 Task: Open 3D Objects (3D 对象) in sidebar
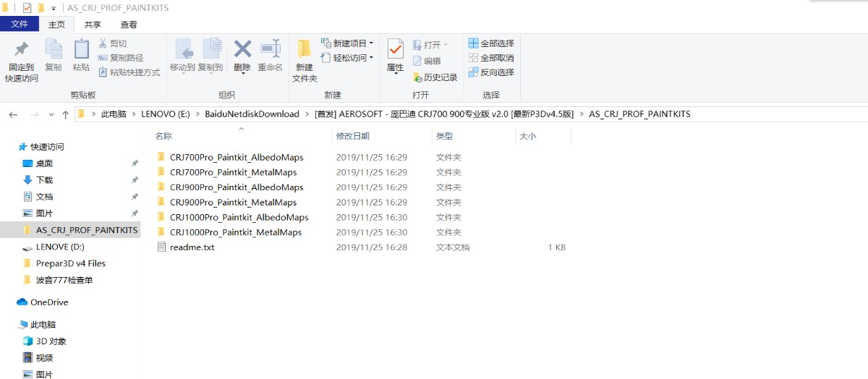[51, 341]
